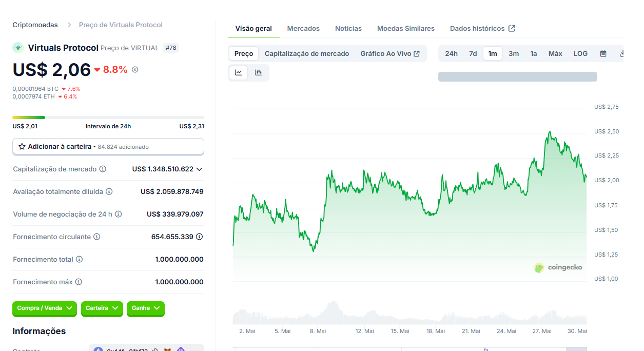Image resolution: width=644 pixels, height=351 pixels.
Task: Select the 7d time range
Action: (x=473, y=53)
